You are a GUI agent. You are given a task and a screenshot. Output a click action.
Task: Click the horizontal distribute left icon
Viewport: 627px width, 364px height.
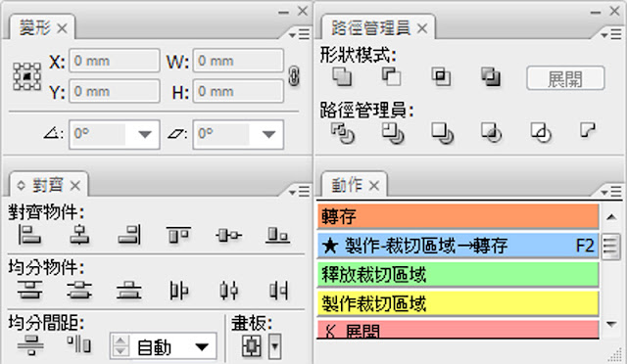click(178, 291)
